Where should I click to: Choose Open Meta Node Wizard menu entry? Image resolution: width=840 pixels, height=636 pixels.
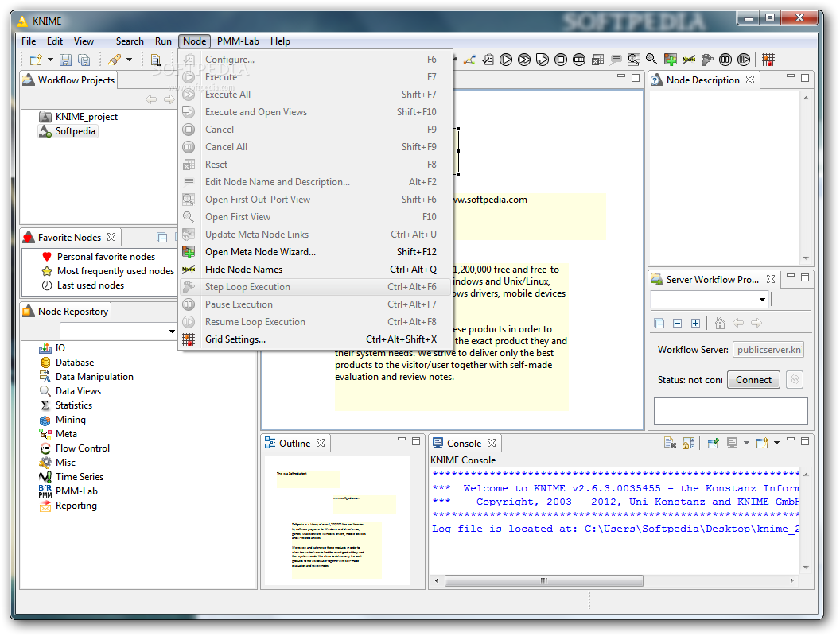[x=316, y=251]
